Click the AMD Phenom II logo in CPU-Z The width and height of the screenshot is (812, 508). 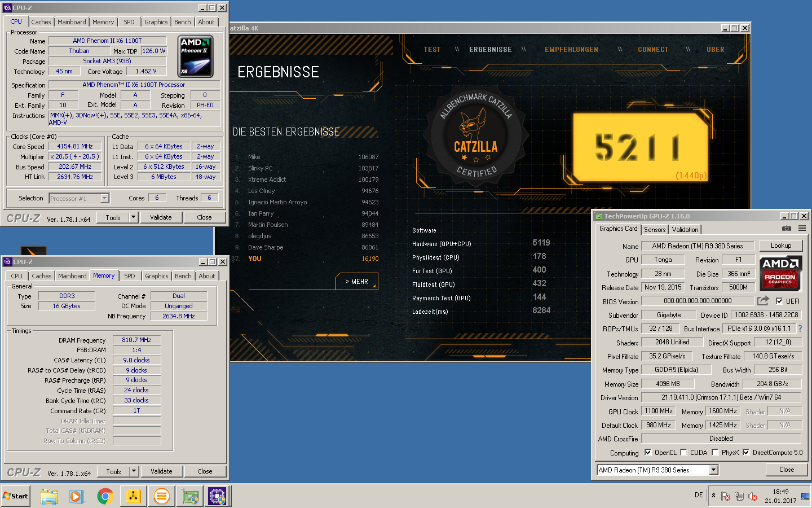(x=196, y=56)
